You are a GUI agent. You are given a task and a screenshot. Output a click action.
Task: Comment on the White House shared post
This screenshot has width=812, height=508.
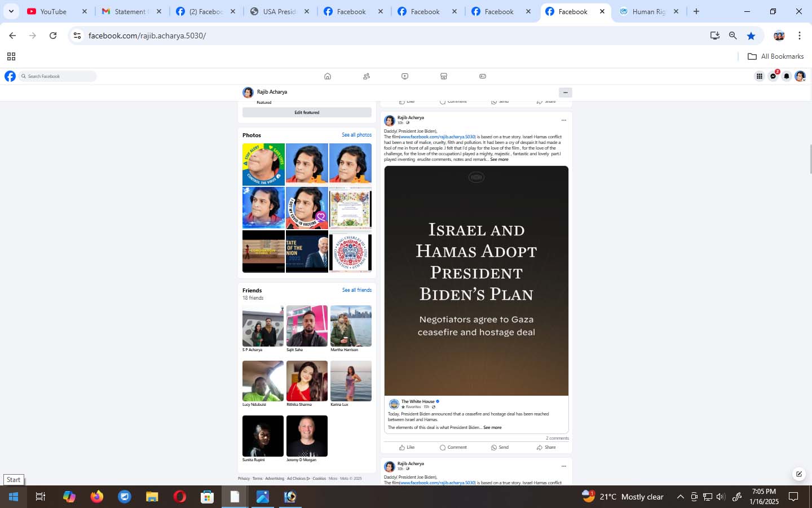pyautogui.click(x=453, y=447)
